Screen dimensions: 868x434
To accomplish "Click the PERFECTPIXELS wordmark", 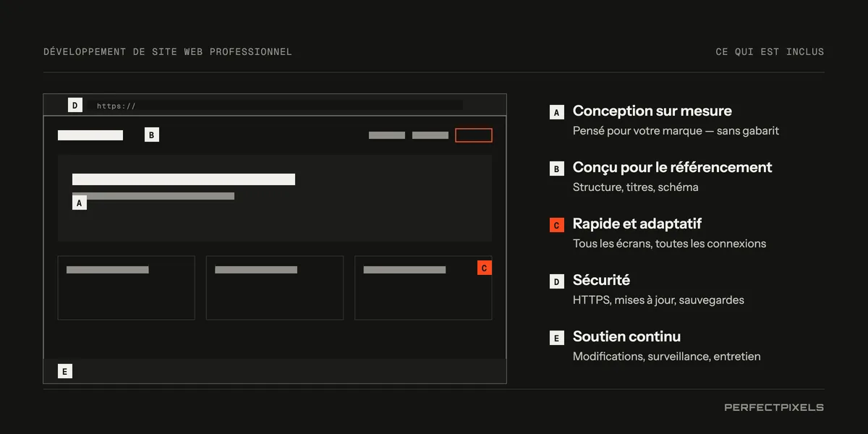I will click(774, 407).
